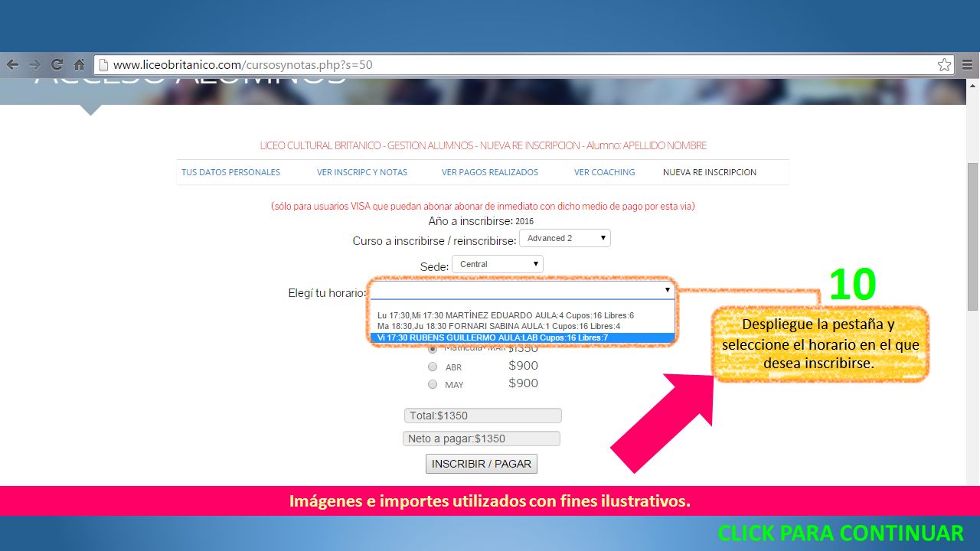Open the TUS DATOS PERSONALES tab

click(x=230, y=172)
